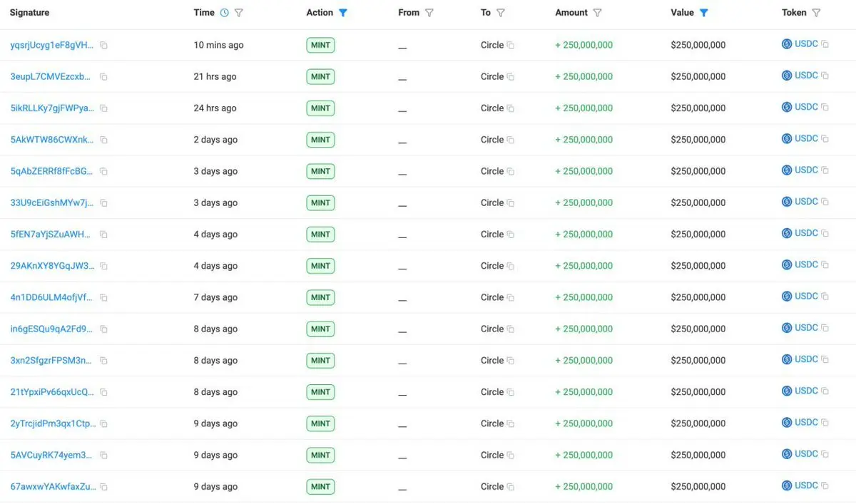Open transaction 4n1DD6ULM4ofjVf...

(51, 297)
